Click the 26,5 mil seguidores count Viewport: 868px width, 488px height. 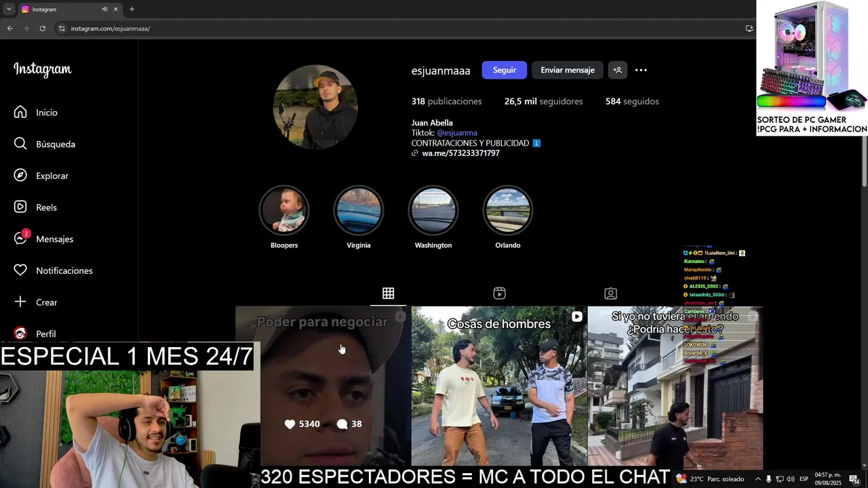click(x=544, y=101)
